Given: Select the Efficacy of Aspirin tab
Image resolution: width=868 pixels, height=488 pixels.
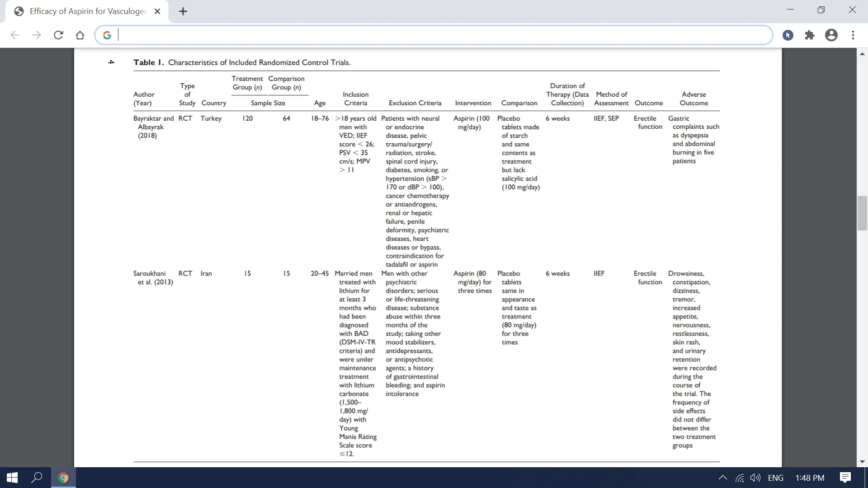Looking at the screenshot, I should 87,11.
